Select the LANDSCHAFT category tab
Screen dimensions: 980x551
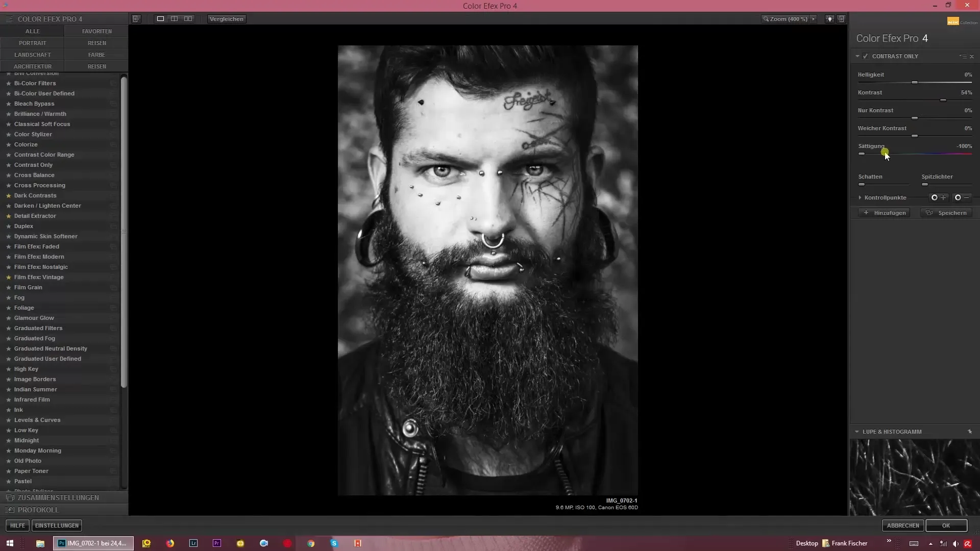[32, 55]
